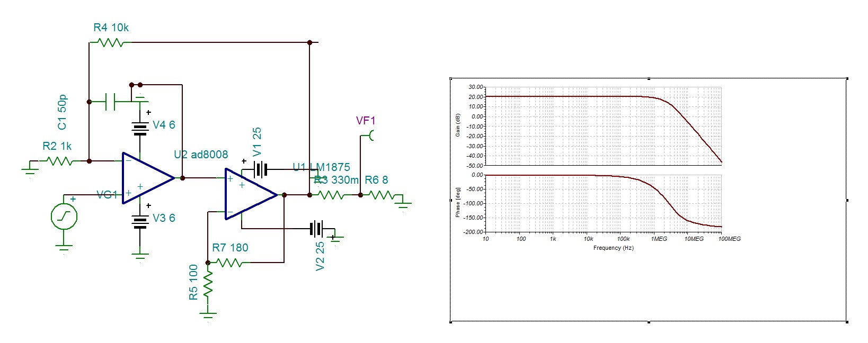868x343 pixels.
Task: Click the 'VF1' label text
Action: pos(366,121)
